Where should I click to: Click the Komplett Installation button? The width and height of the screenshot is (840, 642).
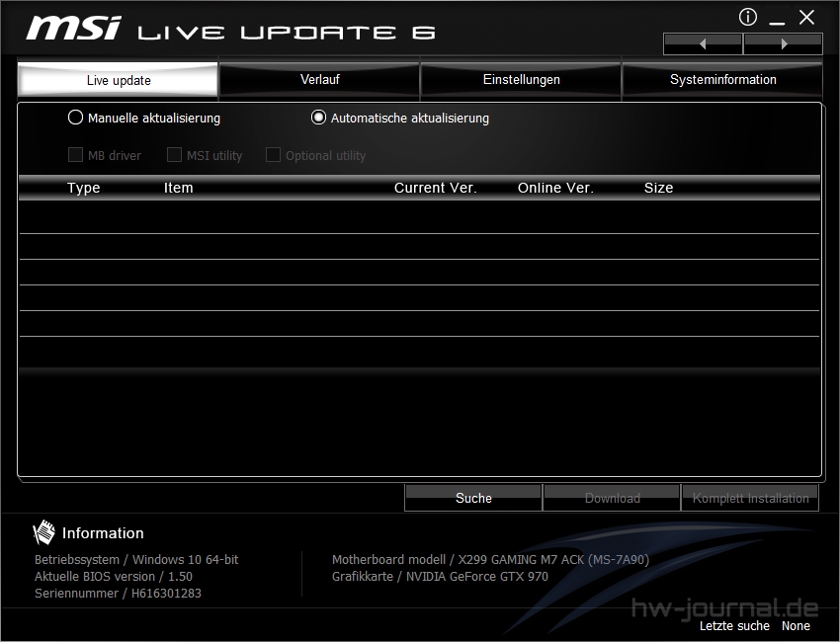click(750, 498)
